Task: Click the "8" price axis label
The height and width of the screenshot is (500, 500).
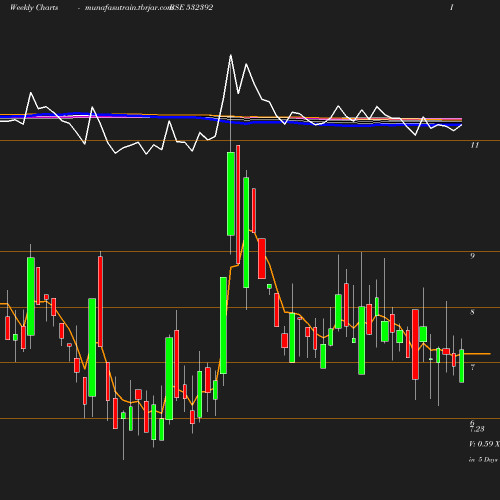Action: (472, 312)
